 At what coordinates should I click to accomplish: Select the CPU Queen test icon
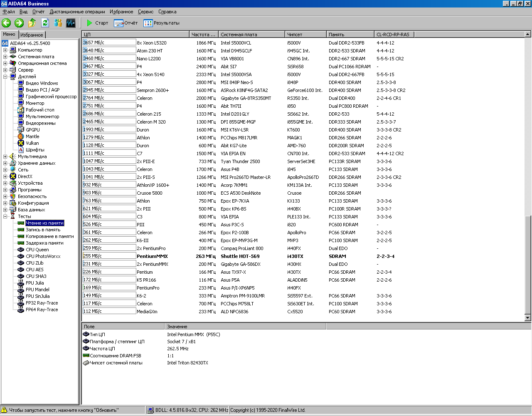(x=21, y=250)
